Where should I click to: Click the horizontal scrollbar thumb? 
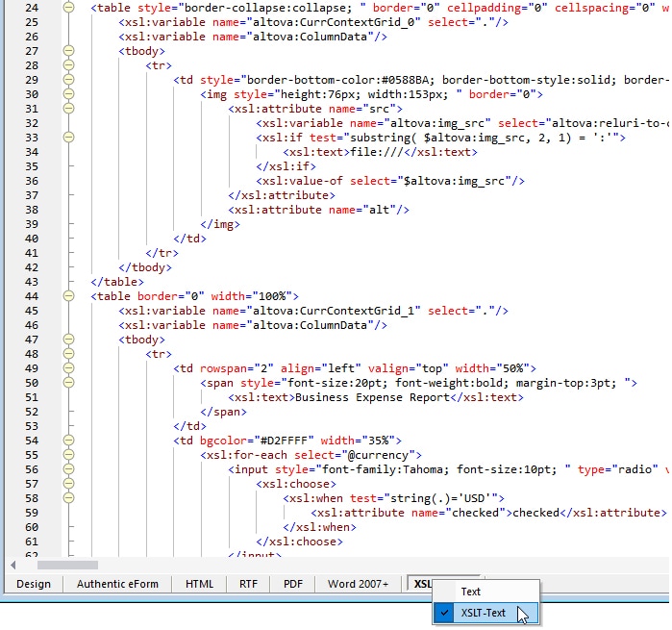pos(67,565)
